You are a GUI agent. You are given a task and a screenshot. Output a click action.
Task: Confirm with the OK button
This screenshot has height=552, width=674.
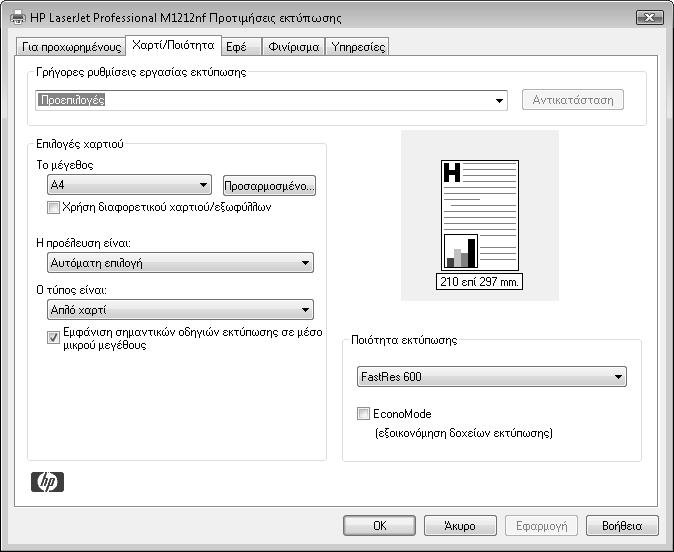380,525
